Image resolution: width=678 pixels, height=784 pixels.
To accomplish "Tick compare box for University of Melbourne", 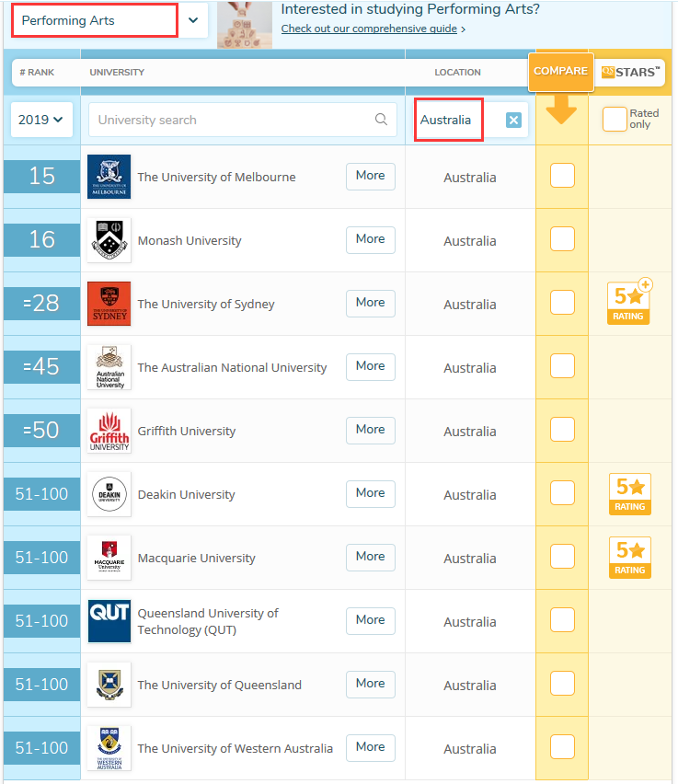I will (562, 176).
